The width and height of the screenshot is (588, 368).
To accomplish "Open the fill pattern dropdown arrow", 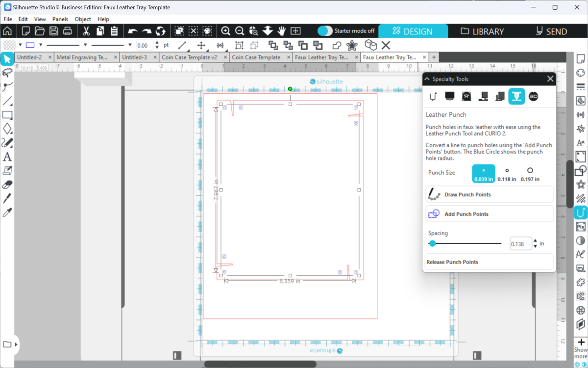I will click(20, 45).
